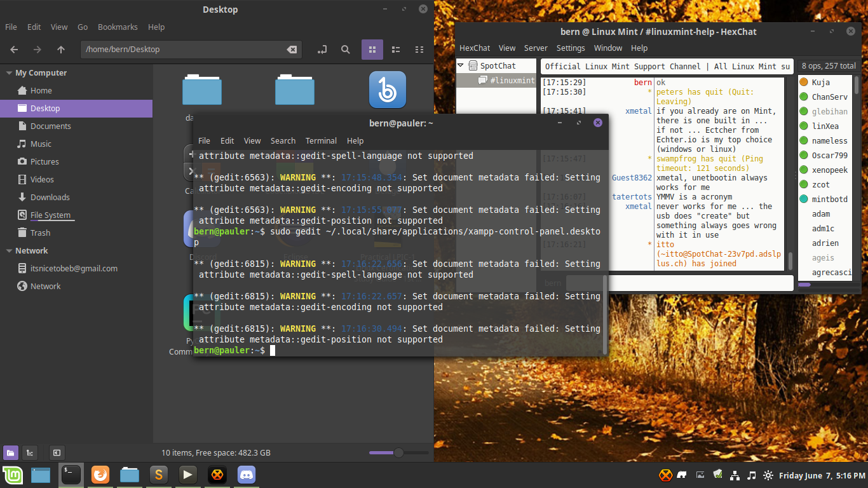This screenshot has width=868, height=488.
Task: Select the blue app icon beside the folders
Action: click(x=388, y=90)
